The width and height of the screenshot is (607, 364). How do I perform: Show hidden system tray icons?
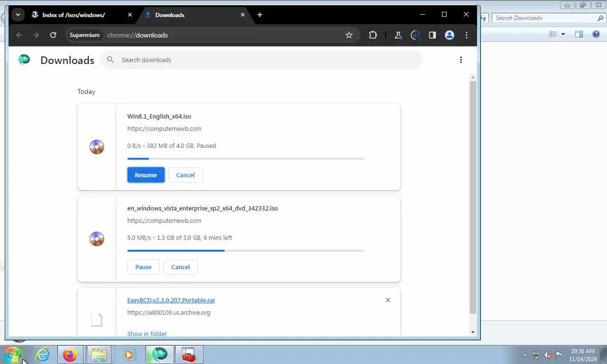(x=524, y=355)
